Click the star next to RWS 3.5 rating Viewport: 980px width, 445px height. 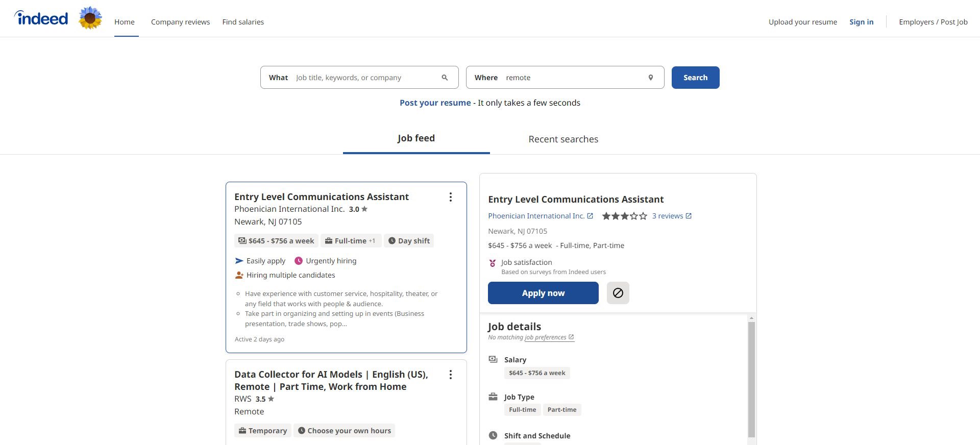271,399
